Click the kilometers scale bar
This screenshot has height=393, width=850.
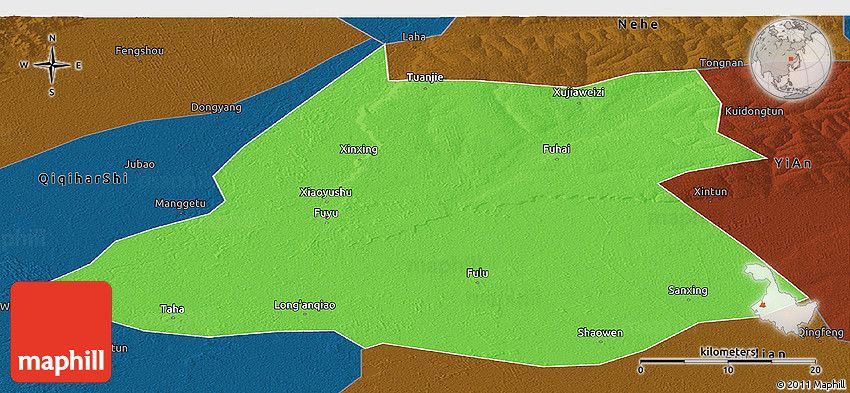728,362
